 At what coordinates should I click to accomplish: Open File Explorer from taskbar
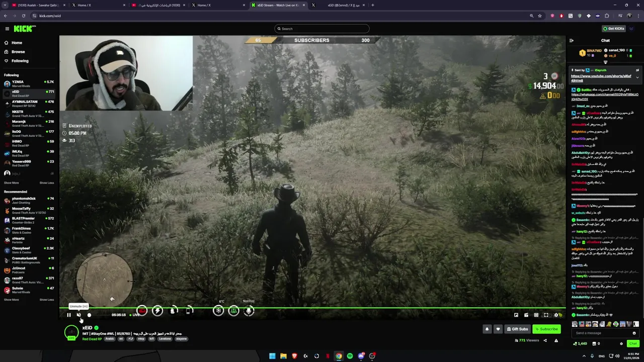pos(283,356)
